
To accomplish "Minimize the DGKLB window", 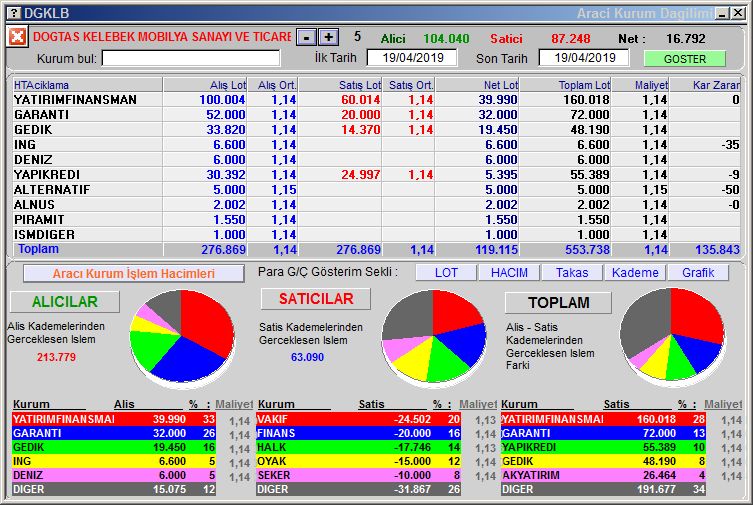I will click(722, 13).
